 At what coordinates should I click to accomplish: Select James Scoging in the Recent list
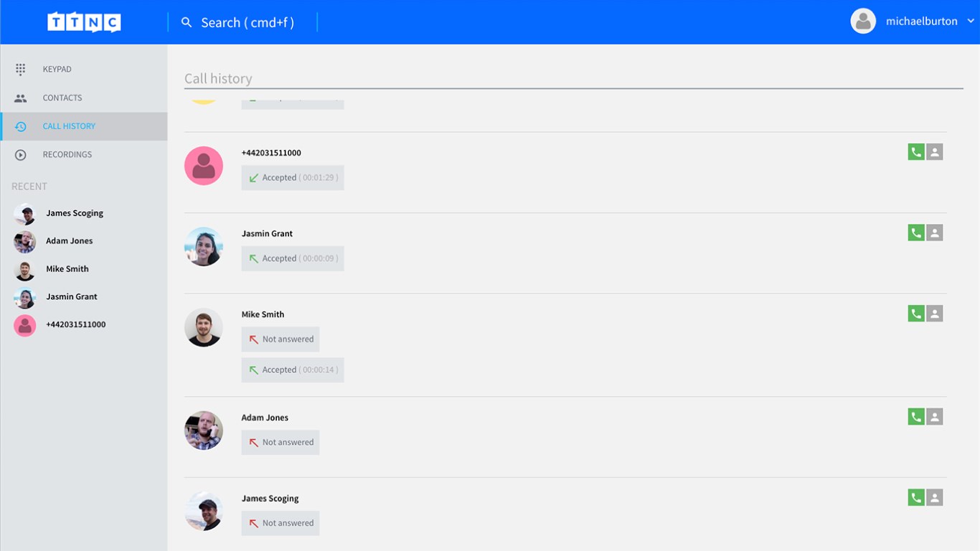point(75,213)
